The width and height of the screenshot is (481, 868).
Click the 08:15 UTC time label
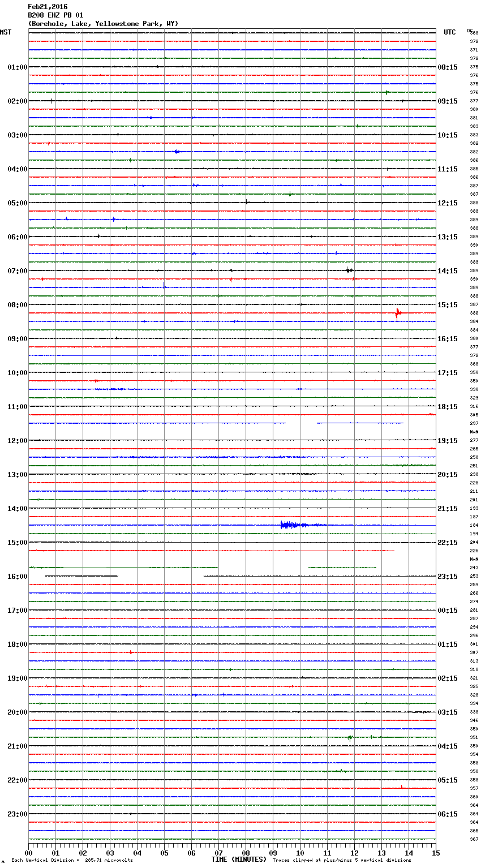(x=448, y=67)
